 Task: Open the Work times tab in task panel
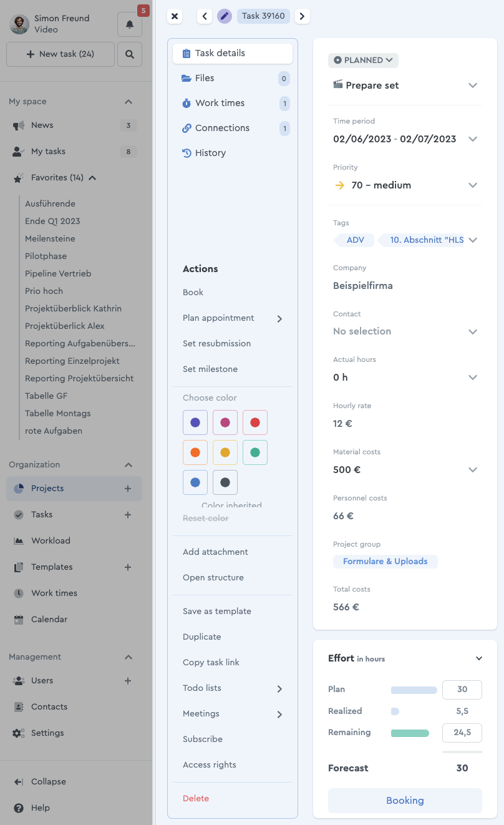tap(233, 103)
